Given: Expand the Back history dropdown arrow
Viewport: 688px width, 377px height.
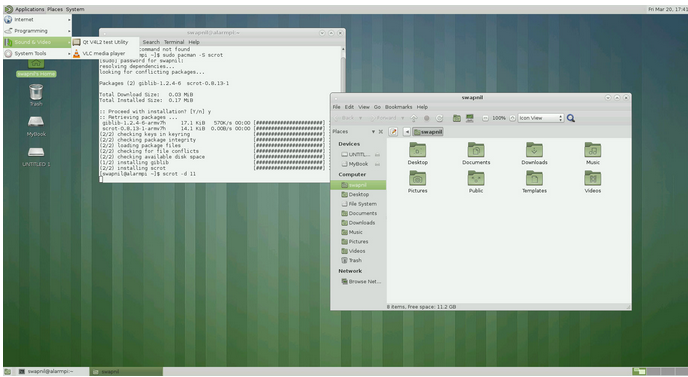Looking at the screenshot, I should point(360,118).
